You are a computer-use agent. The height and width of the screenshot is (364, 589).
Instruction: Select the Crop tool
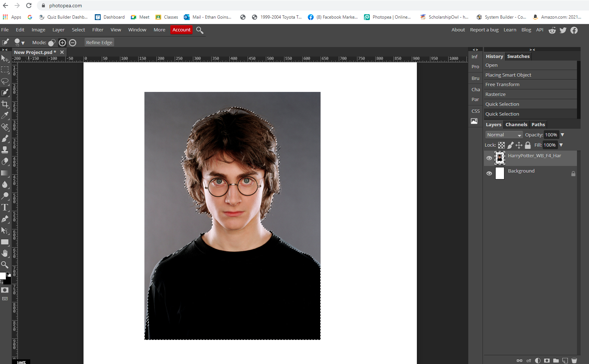coord(5,104)
